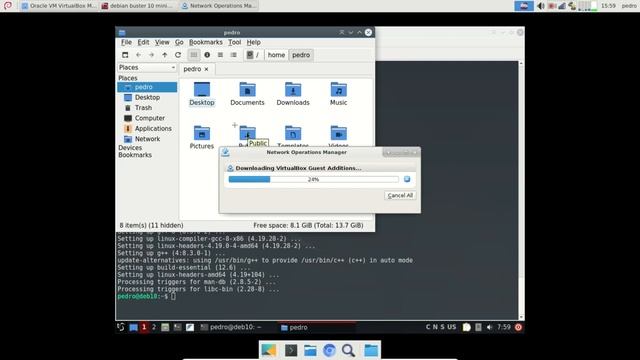640x360 pixels.
Task: Click the terminal vertical scrollbar
Action: tap(521, 190)
